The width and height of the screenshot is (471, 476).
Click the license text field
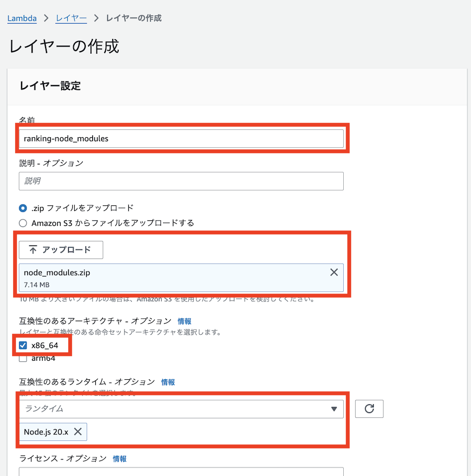coord(181,472)
